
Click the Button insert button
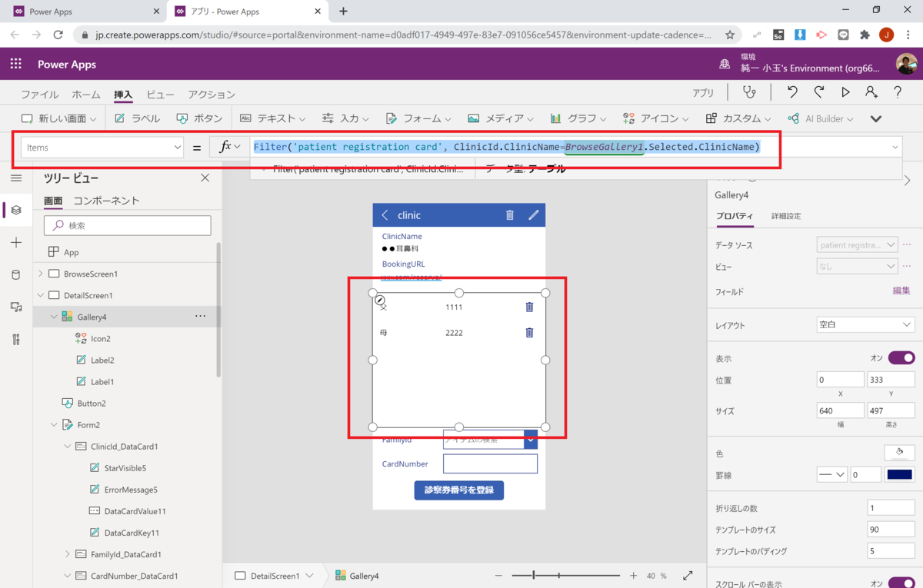point(198,118)
